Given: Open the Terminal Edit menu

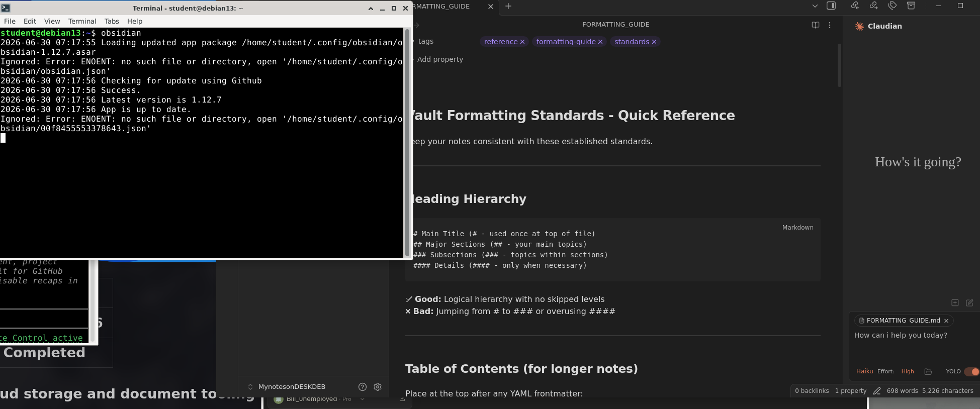Looking at the screenshot, I should [x=30, y=21].
